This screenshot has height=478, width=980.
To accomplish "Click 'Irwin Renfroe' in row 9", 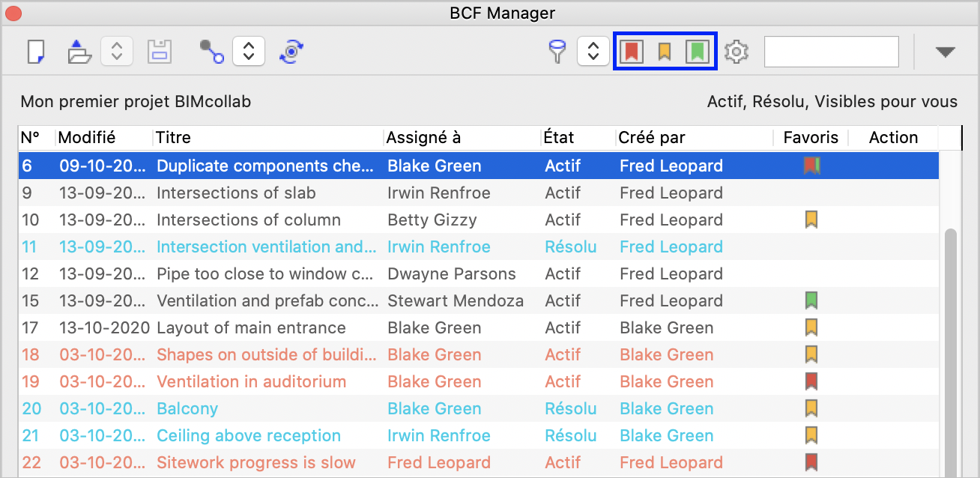I will point(439,193).
